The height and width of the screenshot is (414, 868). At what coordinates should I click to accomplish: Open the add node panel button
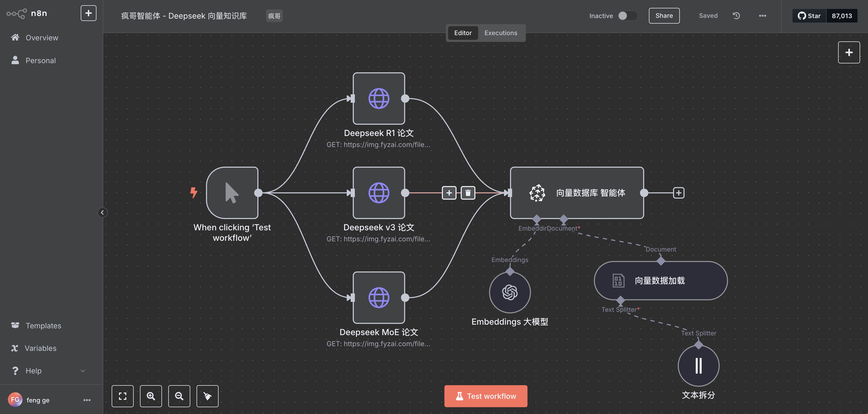pos(849,53)
